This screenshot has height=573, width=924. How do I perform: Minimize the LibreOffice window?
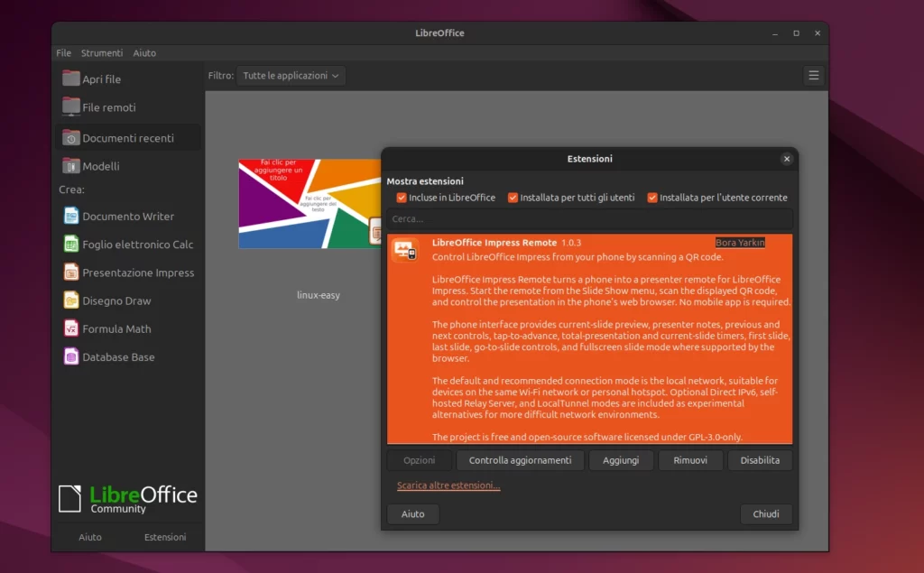(x=775, y=33)
